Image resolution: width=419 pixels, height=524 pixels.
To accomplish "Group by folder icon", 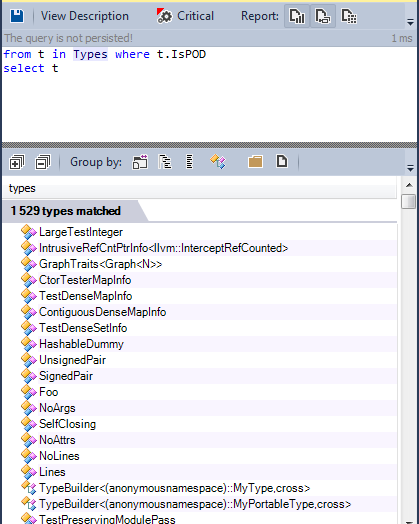I will (255, 162).
